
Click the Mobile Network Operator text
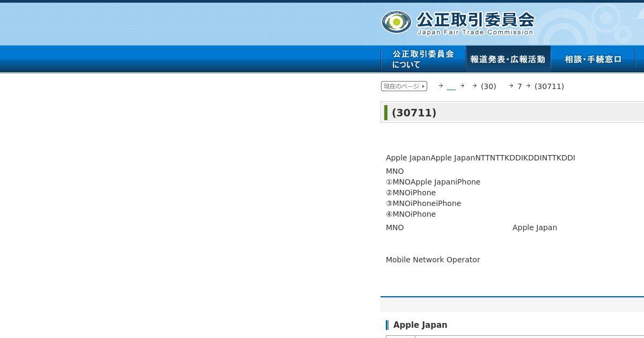(x=433, y=260)
